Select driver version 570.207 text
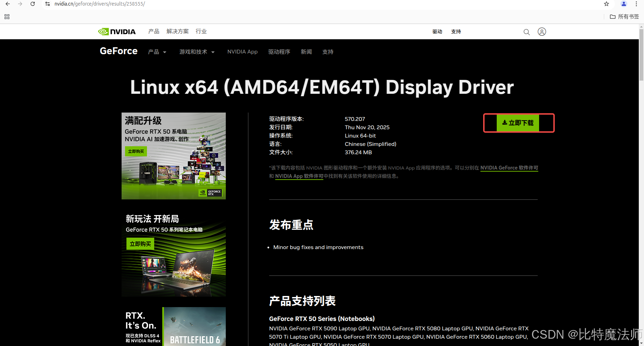Image resolution: width=644 pixels, height=346 pixels. pyautogui.click(x=355, y=119)
